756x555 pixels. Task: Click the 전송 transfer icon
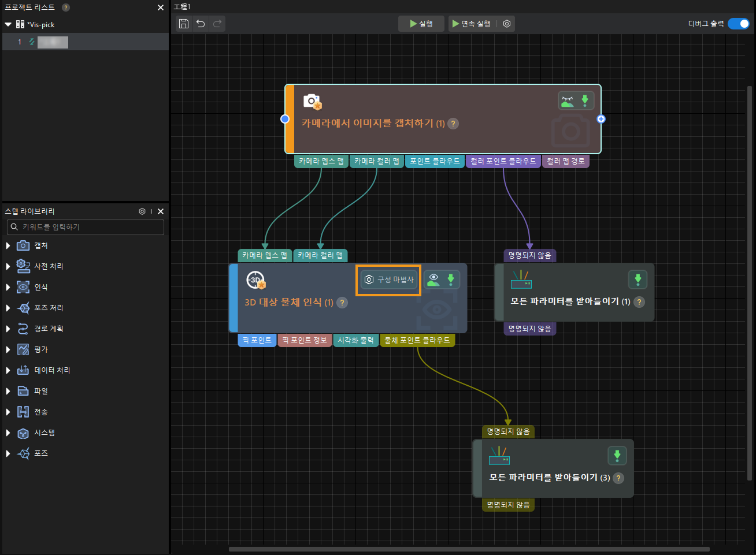point(23,412)
